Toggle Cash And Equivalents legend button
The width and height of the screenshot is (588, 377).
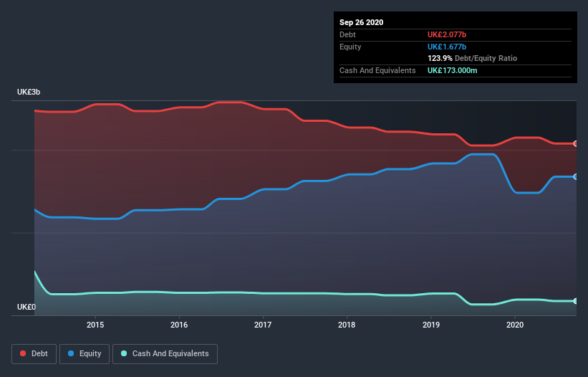(x=165, y=354)
